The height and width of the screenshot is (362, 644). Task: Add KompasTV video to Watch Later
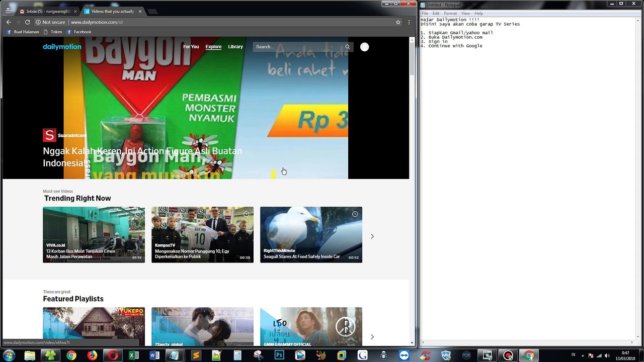246,214
